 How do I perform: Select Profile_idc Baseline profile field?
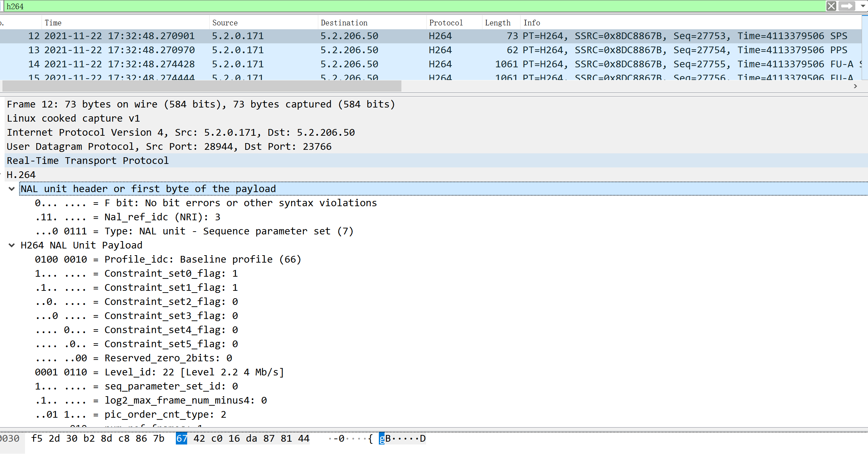(x=167, y=259)
